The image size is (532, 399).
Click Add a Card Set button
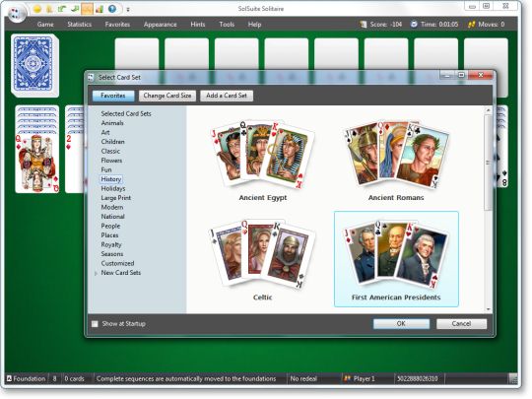tap(227, 96)
